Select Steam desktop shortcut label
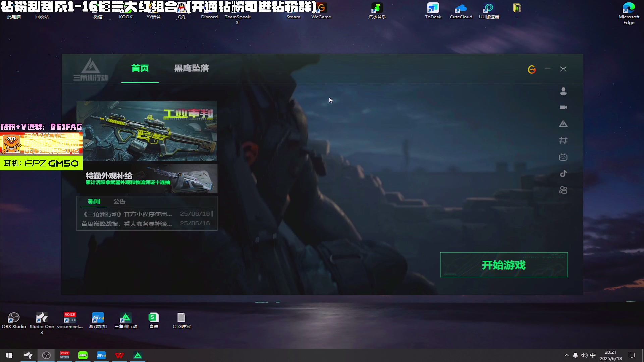644x362 pixels. coord(293,17)
